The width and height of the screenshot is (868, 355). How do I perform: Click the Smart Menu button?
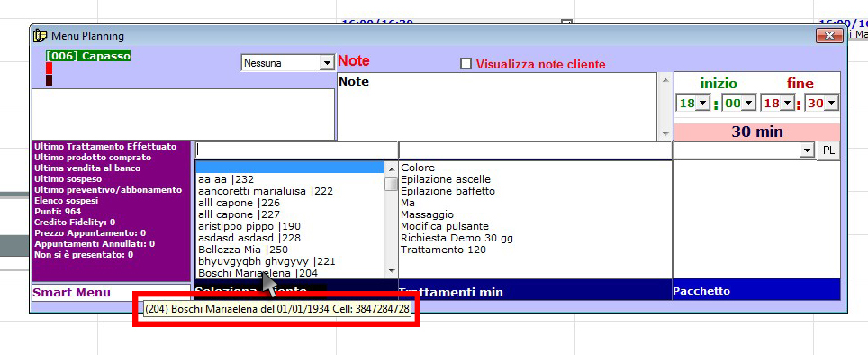pyautogui.click(x=112, y=293)
